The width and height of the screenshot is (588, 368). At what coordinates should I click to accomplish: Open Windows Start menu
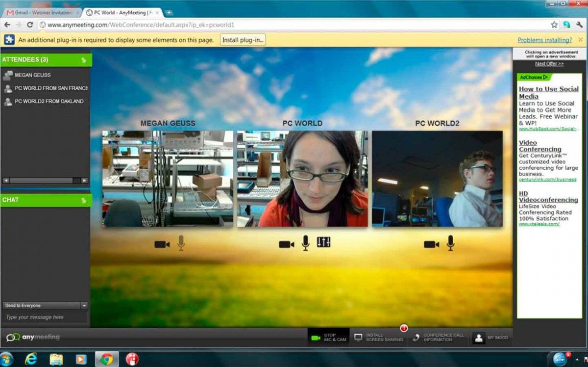(x=6, y=359)
